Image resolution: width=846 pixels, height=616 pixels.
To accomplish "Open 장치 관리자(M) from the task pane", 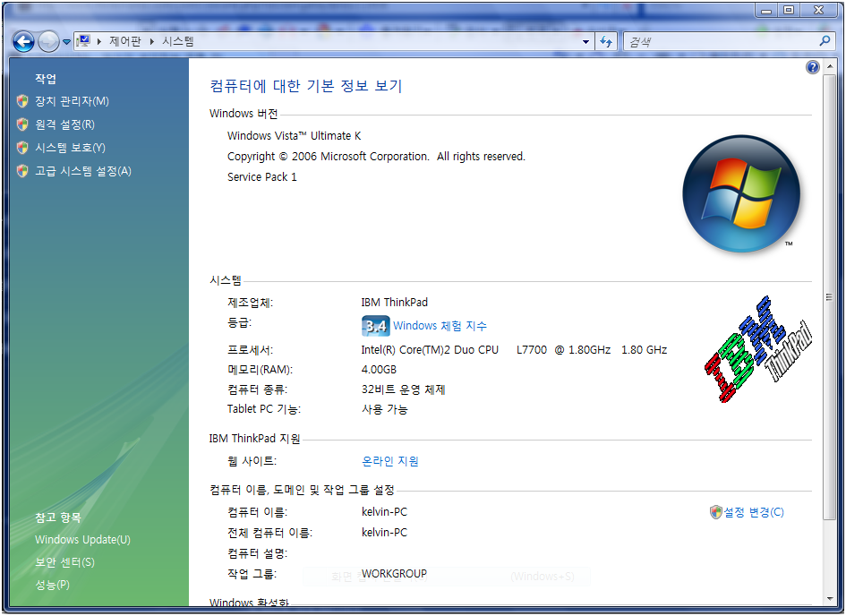I will (72, 101).
